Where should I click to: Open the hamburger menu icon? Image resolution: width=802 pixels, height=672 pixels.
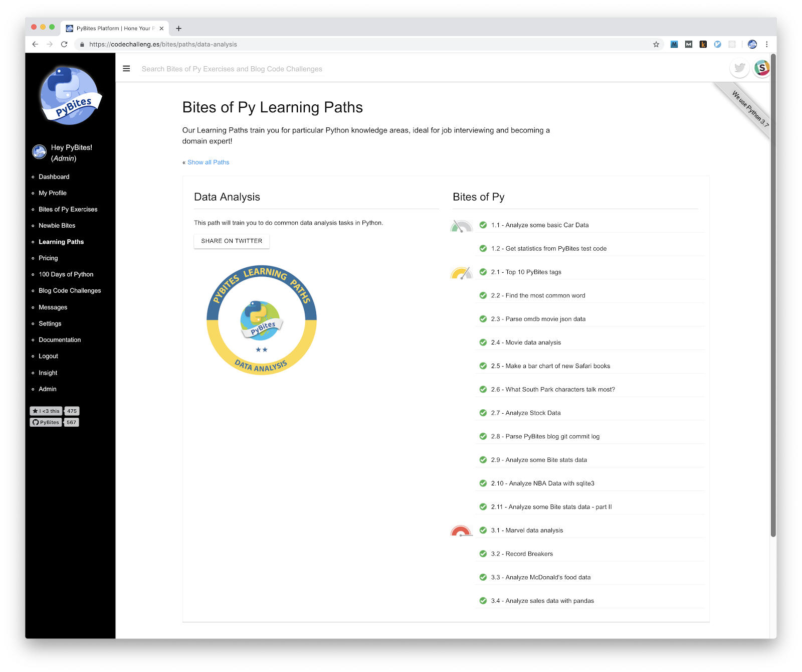(126, 69)
